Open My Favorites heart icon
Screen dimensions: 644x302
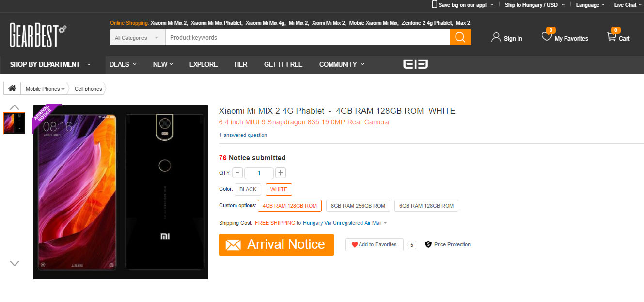pyautogui.click(x=547, y=36)
